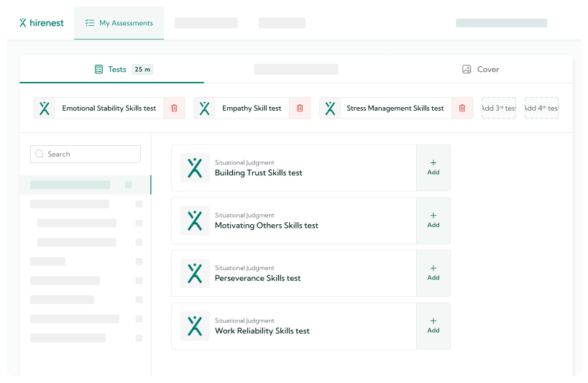Click Situational Judgment label above Perseverance
This screenshot has height=383, width=588.
(x=244, y=268)
